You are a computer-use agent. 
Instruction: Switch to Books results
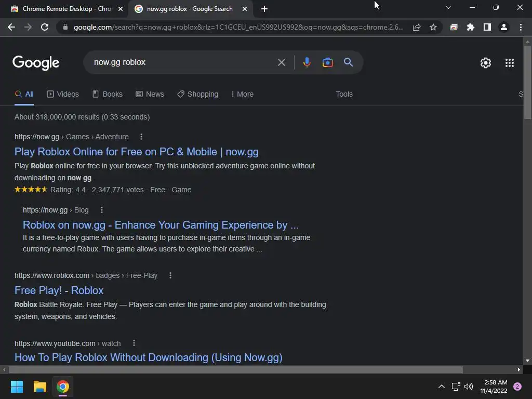click(108, 95)
